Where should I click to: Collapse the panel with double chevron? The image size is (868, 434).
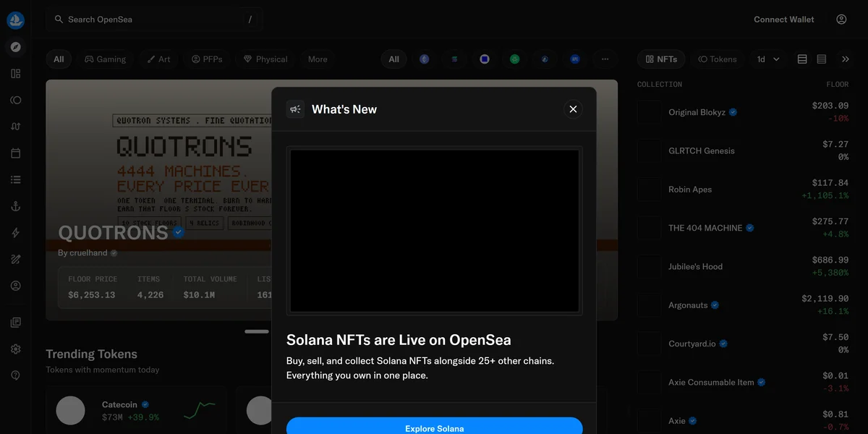click(846, 59)
